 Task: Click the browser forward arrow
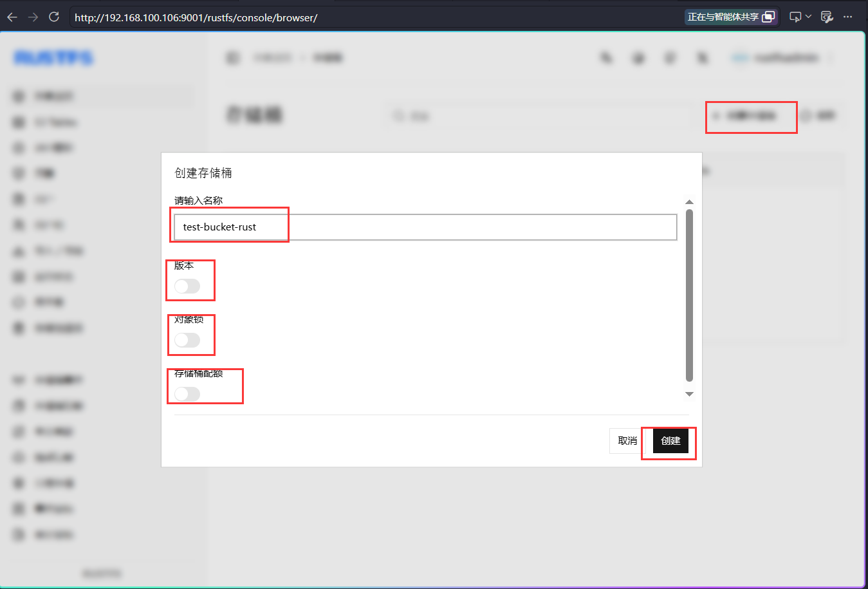33,17
